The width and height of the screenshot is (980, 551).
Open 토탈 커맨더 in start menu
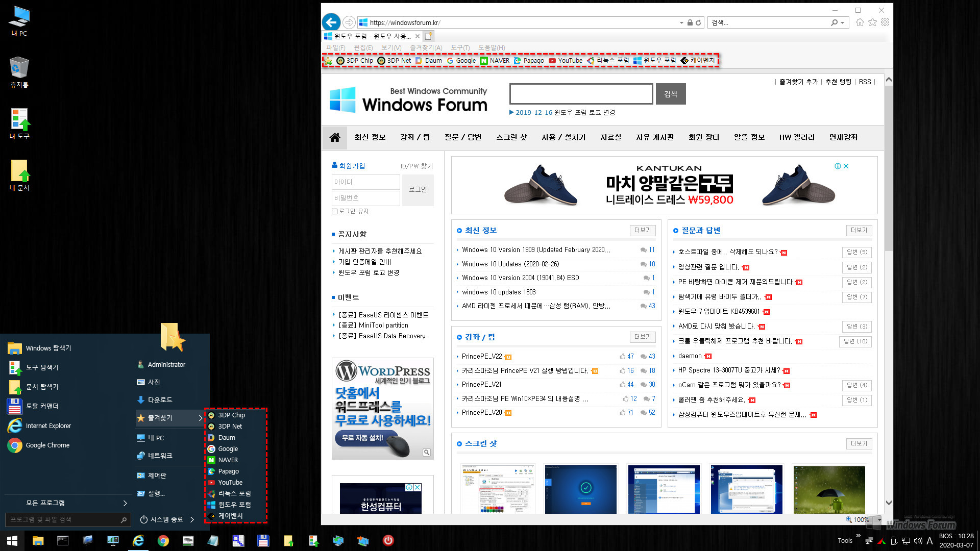coord(33,406)
